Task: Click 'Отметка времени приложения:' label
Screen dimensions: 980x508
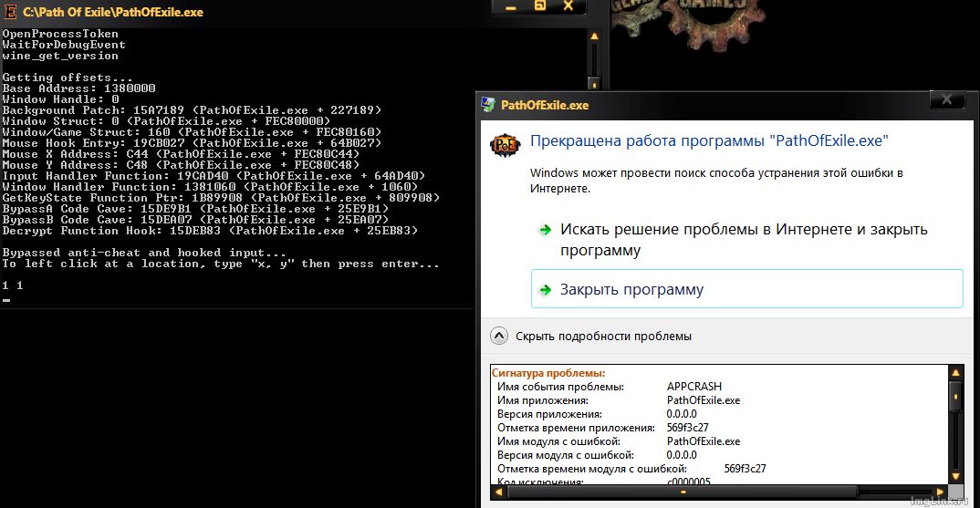Action: (577, 428)
